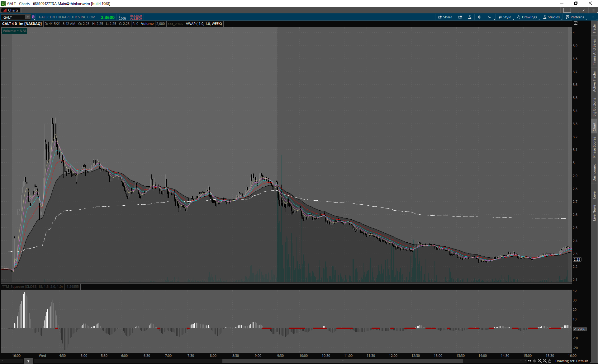
Task: Open the chart settings gear
Action: pyautogui.click(x=479, y=17)
